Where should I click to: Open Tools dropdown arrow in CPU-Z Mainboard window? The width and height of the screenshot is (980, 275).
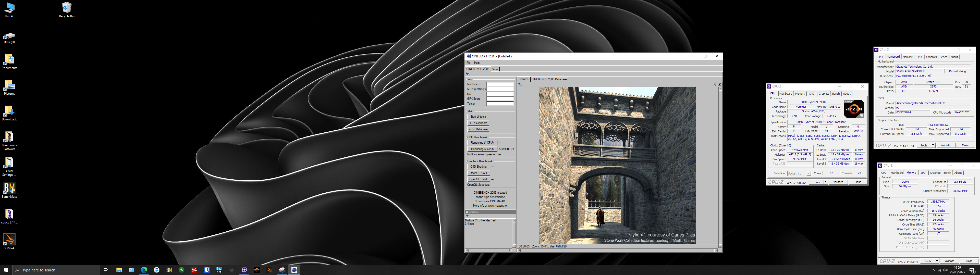point(933,145)
